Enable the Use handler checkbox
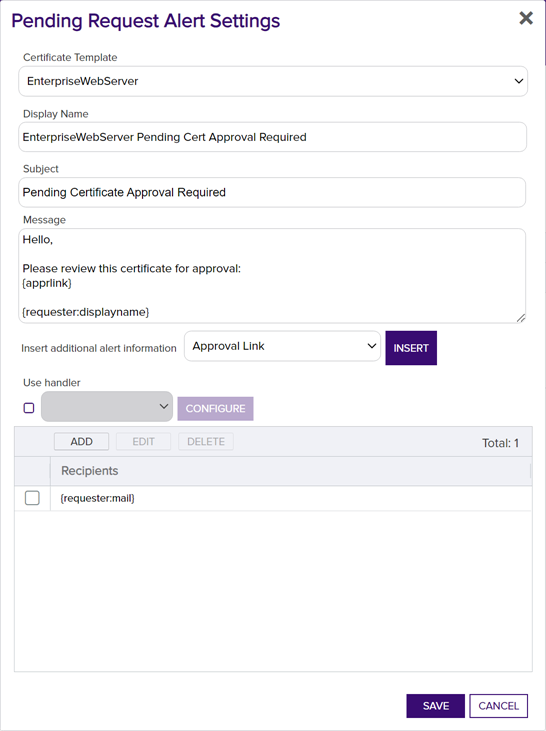Image resolution: width=546 pixels, height=731 pixels. [29, 408]
